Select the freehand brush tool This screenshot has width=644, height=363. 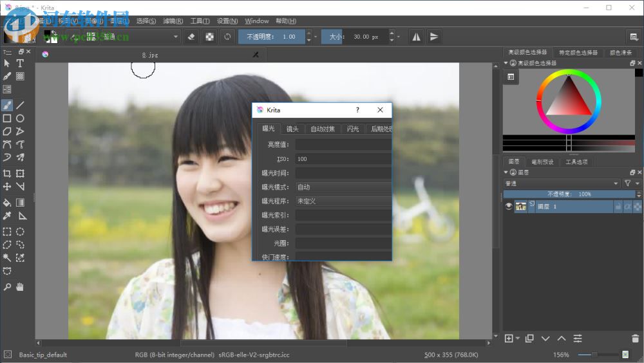7,105
